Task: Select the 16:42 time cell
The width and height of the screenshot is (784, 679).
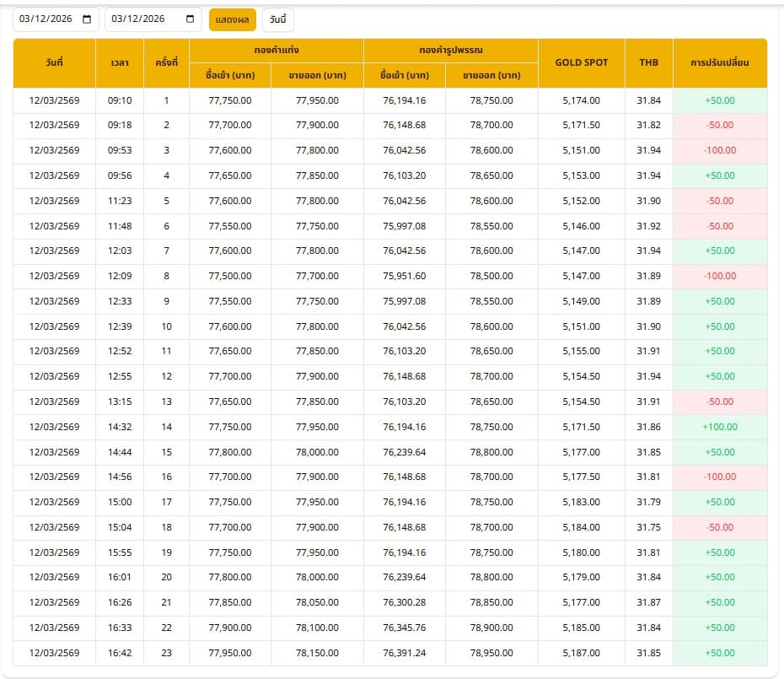Action: click(x=120, y=653)
